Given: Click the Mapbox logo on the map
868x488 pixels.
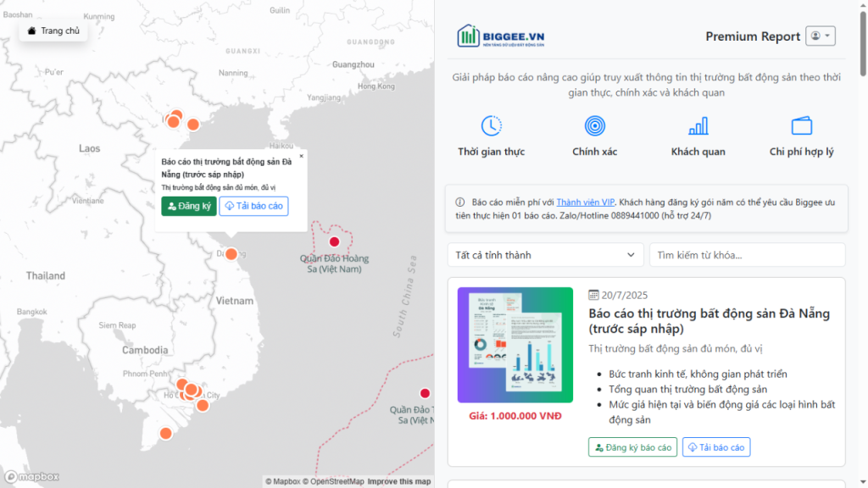Looking at the screenshot, I should coord(32,476).
